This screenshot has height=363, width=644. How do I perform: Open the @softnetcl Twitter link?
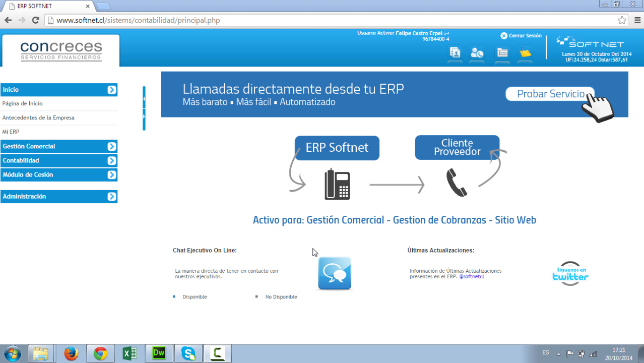[472, 276]
